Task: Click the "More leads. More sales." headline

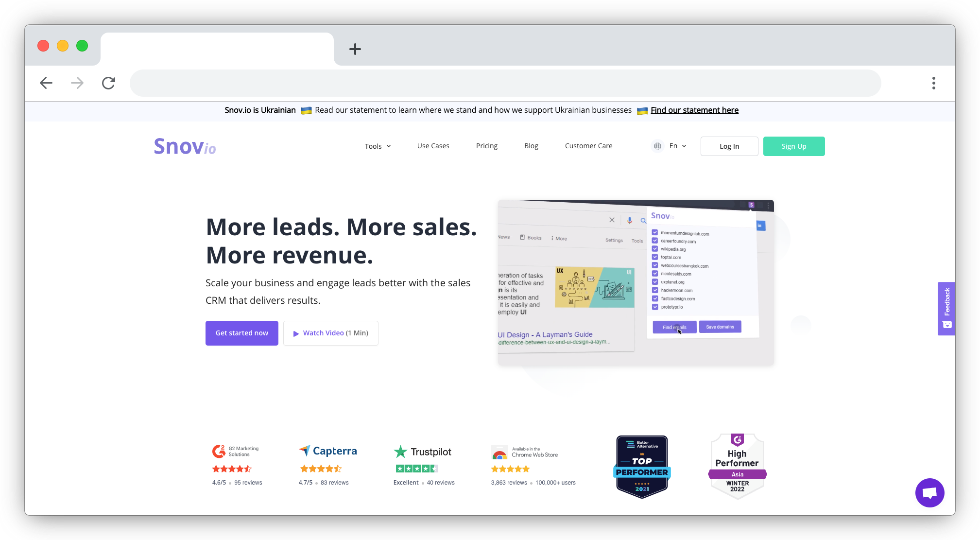Action: point(342,227)
